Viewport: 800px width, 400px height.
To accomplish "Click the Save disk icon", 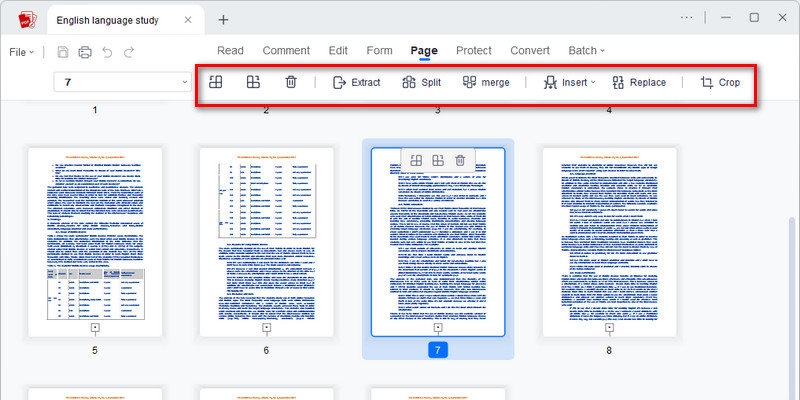I will pos(63,52).
